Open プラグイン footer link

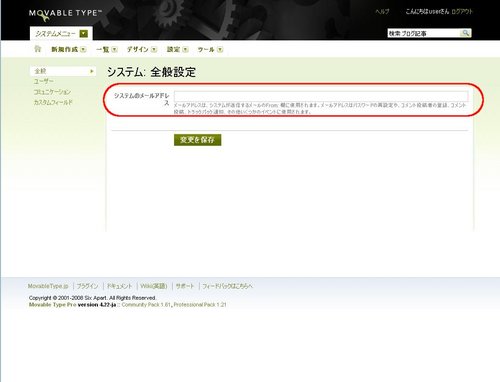click(x=87, y=286)
